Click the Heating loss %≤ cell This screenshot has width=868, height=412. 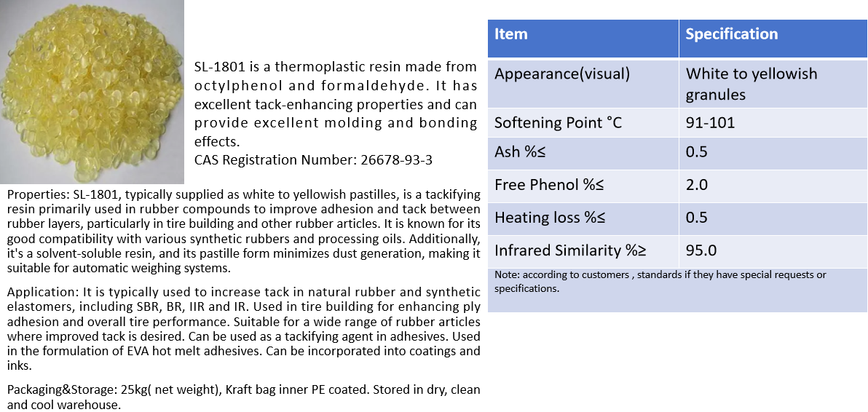click(x=550, y=218)
